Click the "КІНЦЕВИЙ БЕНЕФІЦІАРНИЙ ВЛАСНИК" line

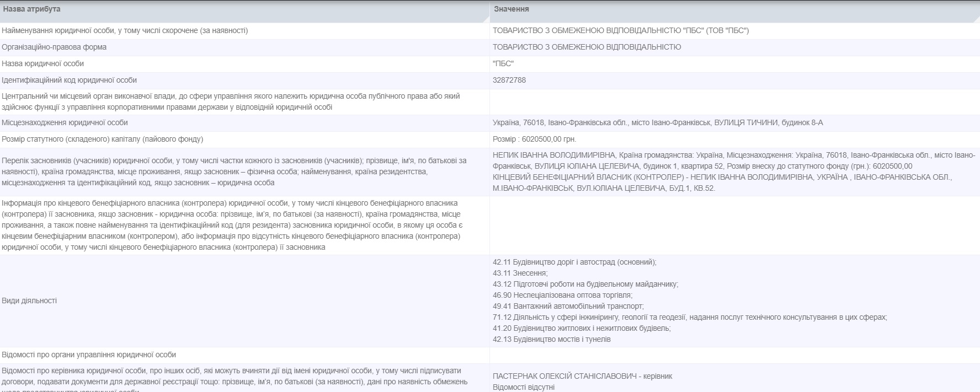(x=722, y=178)
